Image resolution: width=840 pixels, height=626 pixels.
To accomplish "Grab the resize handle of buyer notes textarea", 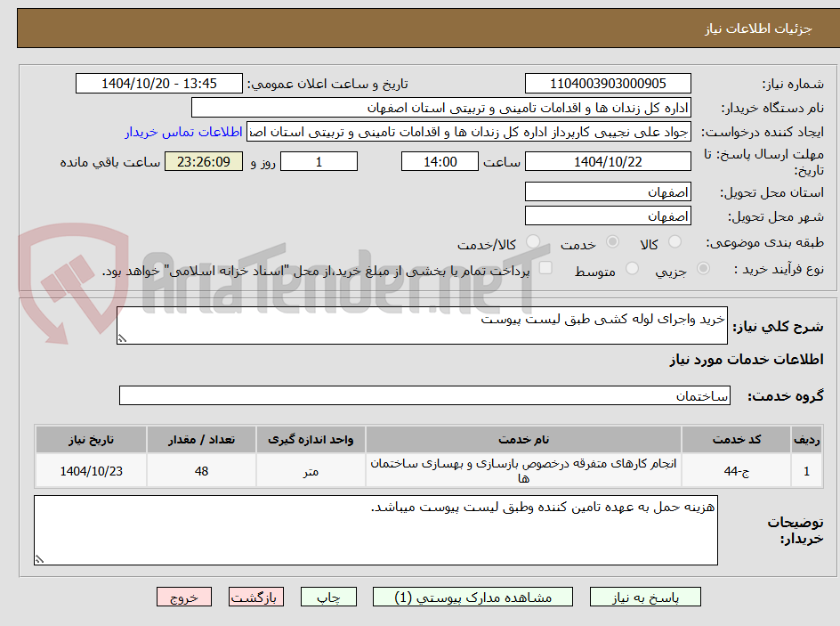I will 39,559.
